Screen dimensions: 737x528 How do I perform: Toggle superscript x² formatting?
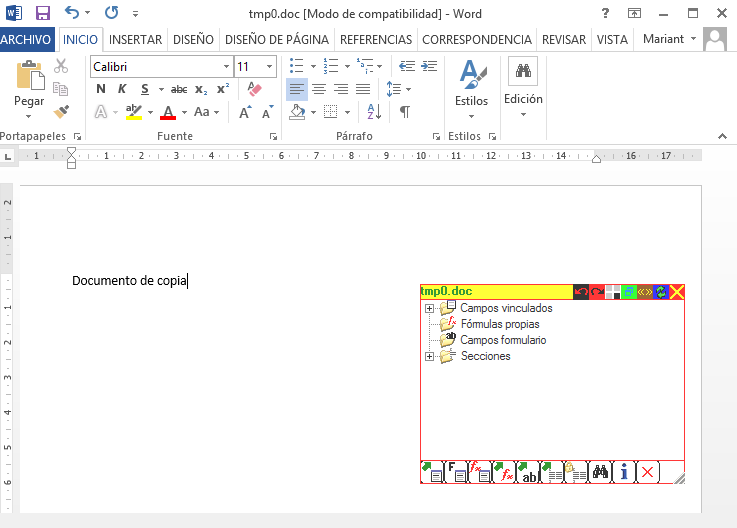[223, 89]
